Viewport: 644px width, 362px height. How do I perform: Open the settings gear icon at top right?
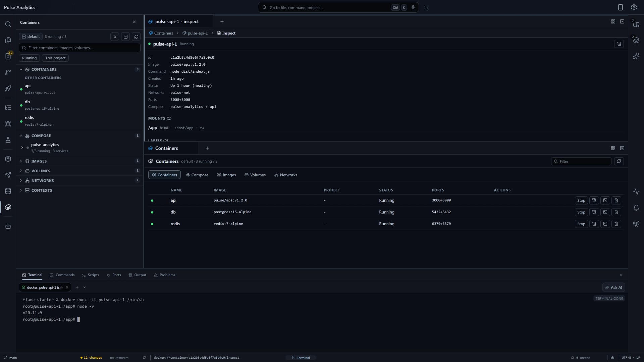pos(634,7)
